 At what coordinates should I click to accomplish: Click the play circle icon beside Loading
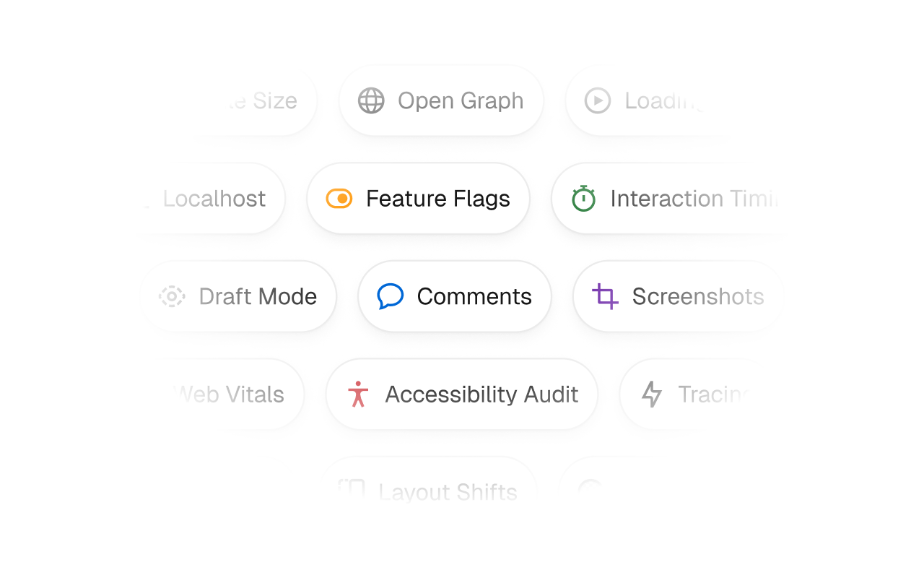coord(598,100)
